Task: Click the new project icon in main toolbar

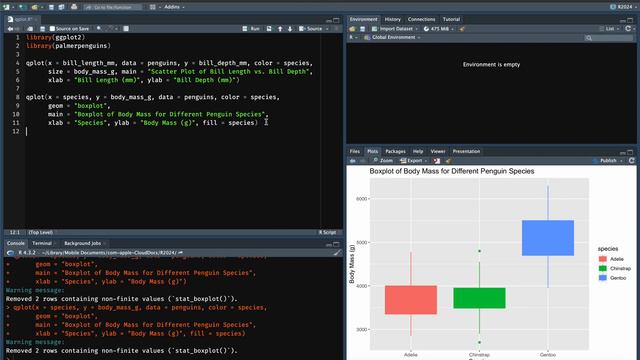Action: [22, 7]
